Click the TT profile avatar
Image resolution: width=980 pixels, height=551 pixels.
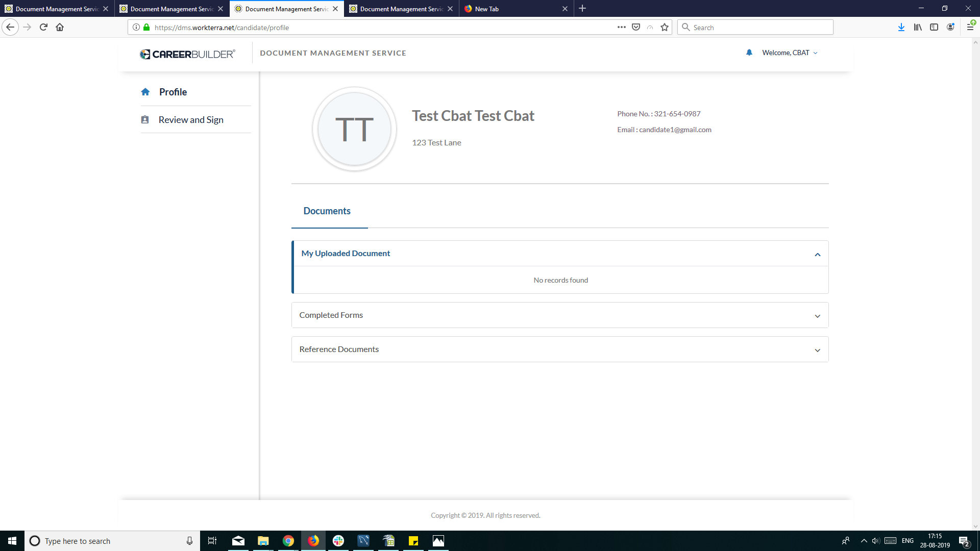pos(354,129)
